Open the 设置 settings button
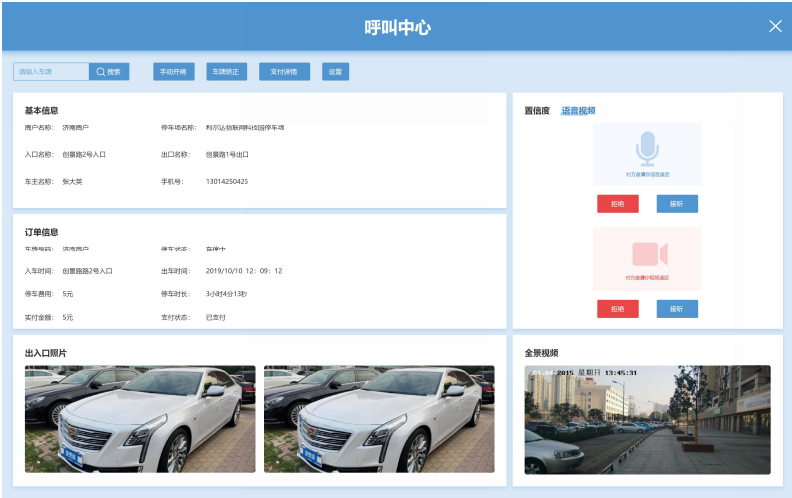This screenshot has height=498, width=792. point(335,72)
